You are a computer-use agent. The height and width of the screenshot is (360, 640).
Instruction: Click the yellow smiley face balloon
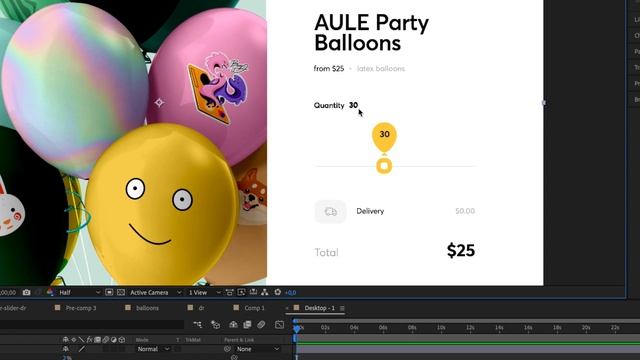(162, 204)
